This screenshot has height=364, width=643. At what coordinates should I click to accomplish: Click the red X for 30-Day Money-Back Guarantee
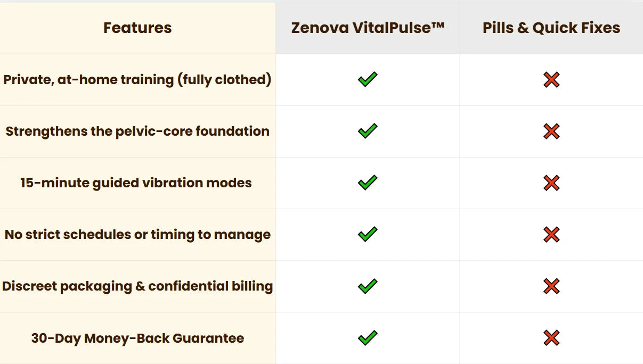click(551, 338)
